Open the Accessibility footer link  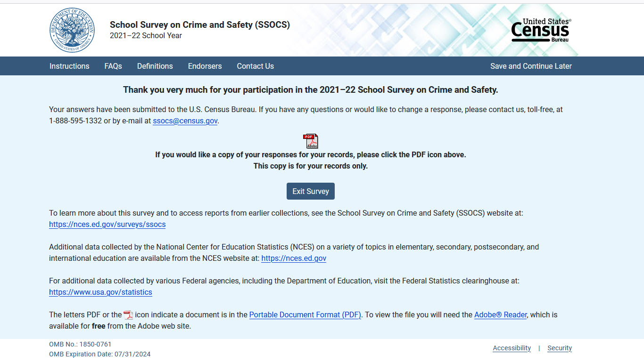pyautogui.click(x=512, y=348)
